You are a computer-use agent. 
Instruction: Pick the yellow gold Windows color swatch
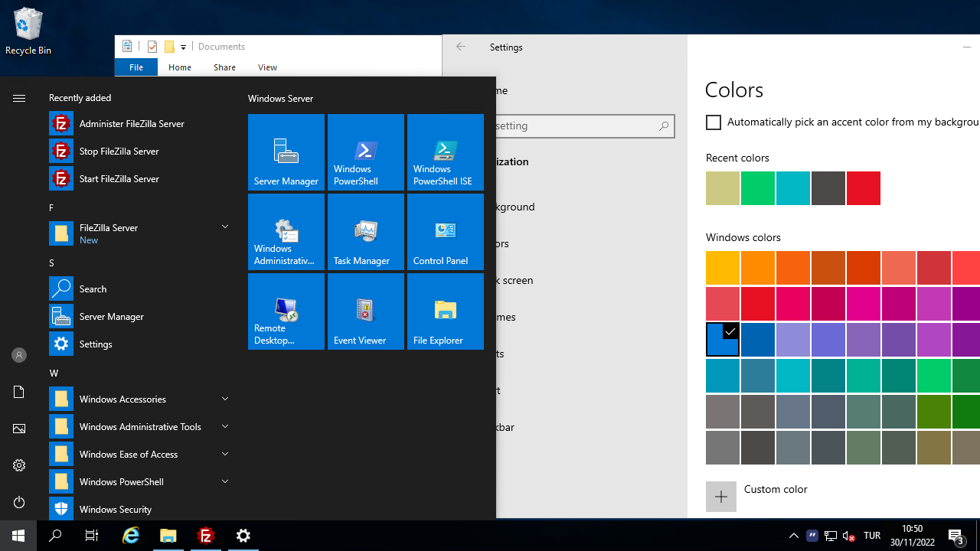point(723,268)
